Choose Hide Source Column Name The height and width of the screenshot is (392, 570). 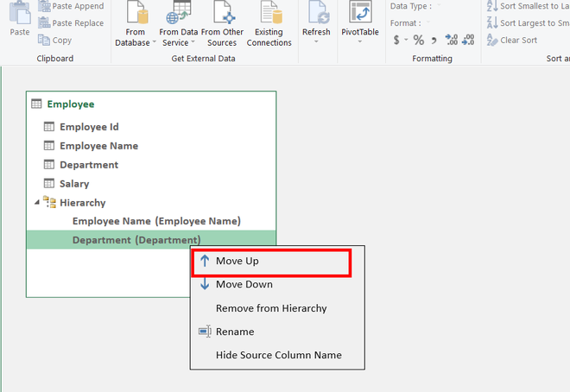(x=278, y=355)
